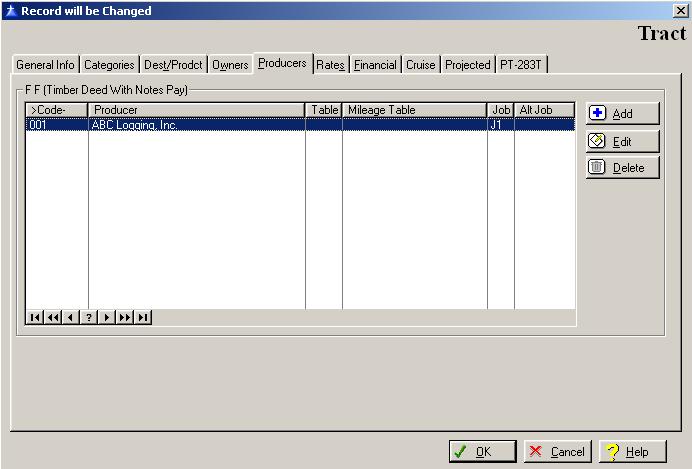Click the Edit producer button

click(x=622, y=141)
